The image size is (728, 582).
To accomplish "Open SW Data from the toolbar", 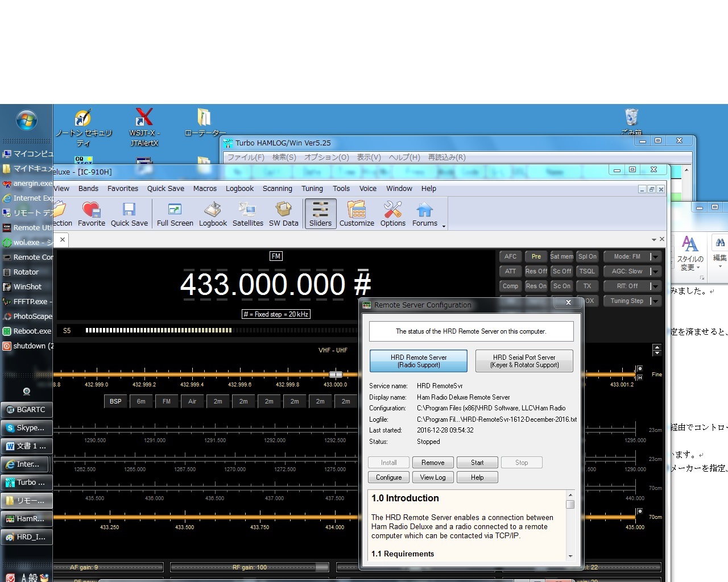I will (x=283, y=214).
